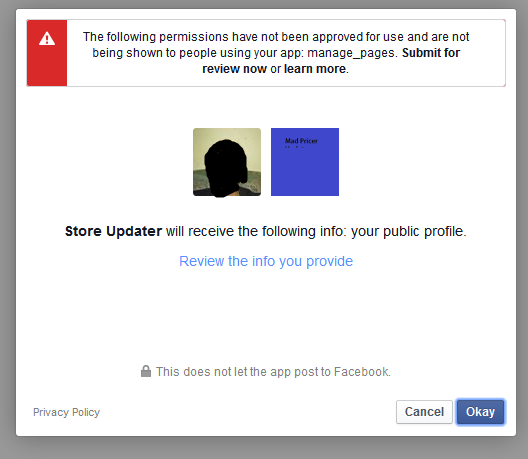Image resolution: width=528 pixels, height=459 pixels.
Task: Click the 'Store Updater' app name text
Action: pyautogui.click(x=113, y=231)
